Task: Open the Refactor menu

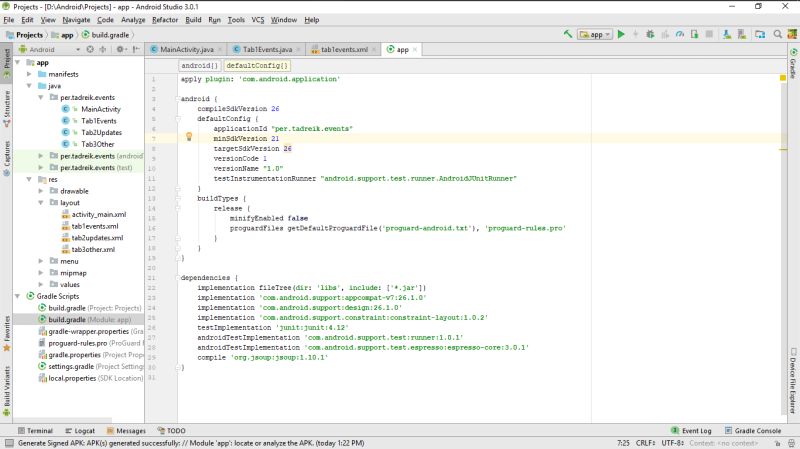Action: [x=165, y=20]
